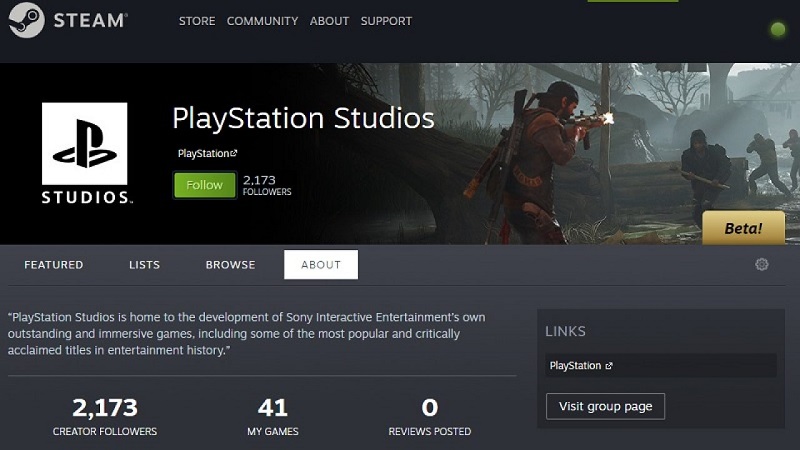This screenshot has width=800, height=450.
Task: Click the PlayStation Studios page title
Action: coord(303,118)
